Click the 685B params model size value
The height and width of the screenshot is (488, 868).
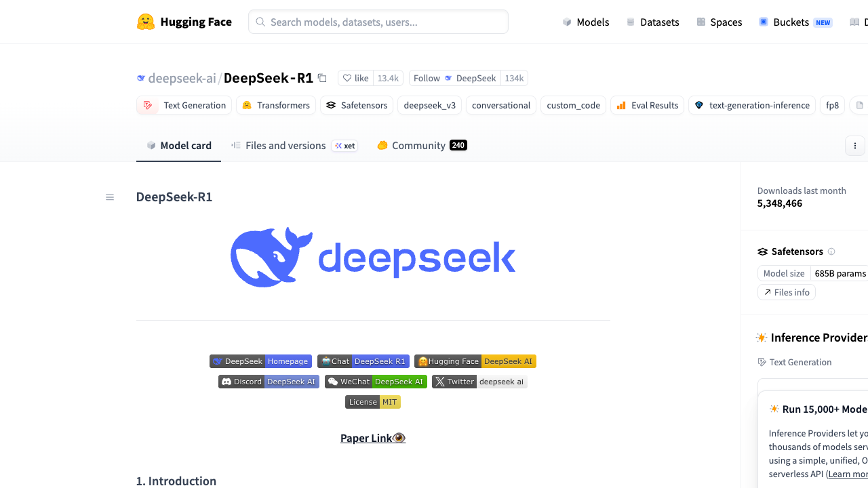tap(840, 273)
